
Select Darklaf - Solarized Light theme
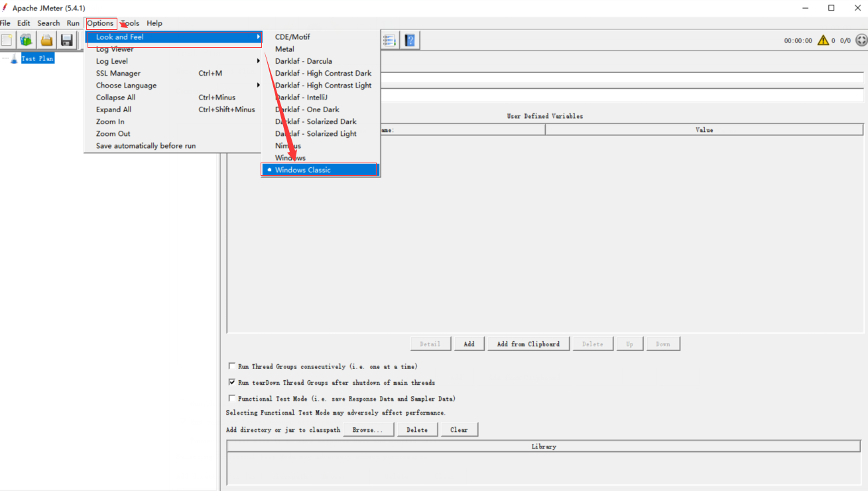point(320,133)
